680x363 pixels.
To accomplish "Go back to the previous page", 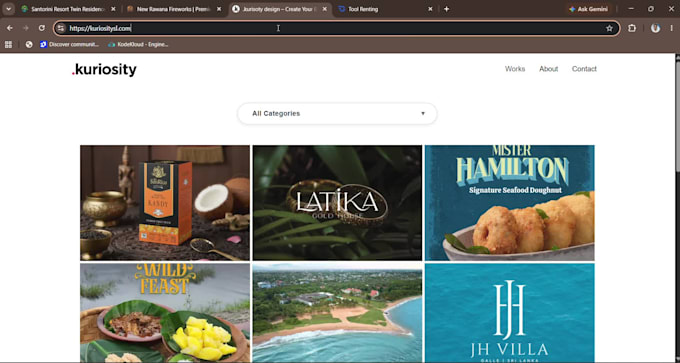I will (10, 28).
